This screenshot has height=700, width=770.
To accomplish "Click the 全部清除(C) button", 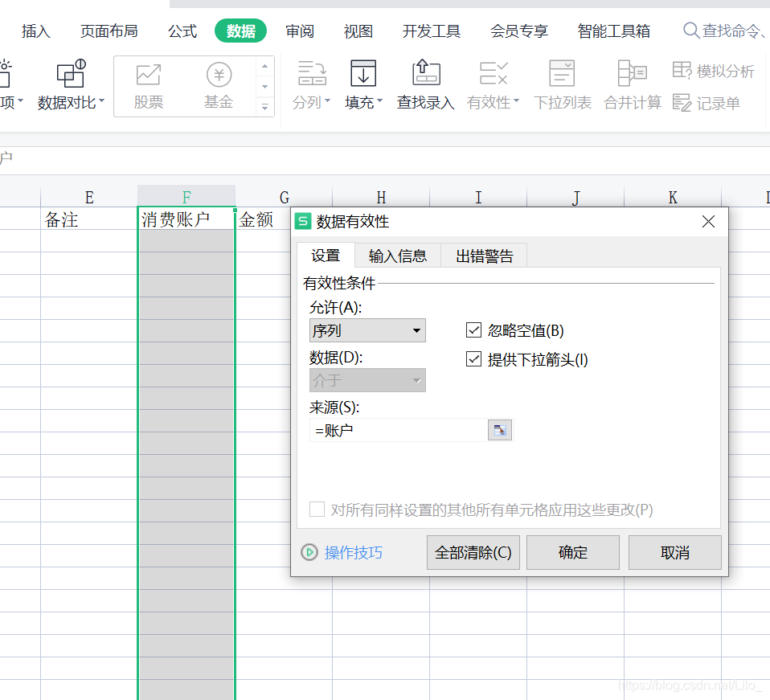I will (x=473, y=552).
